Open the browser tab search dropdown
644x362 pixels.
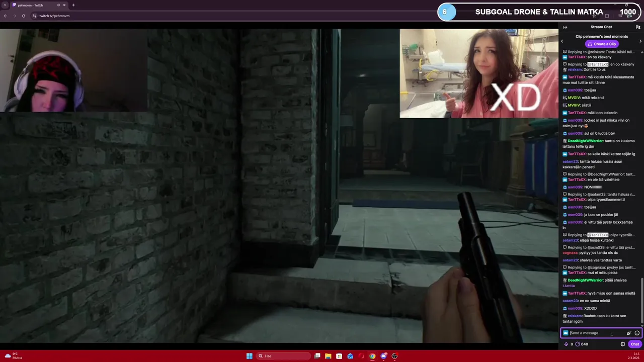[5, 5]
